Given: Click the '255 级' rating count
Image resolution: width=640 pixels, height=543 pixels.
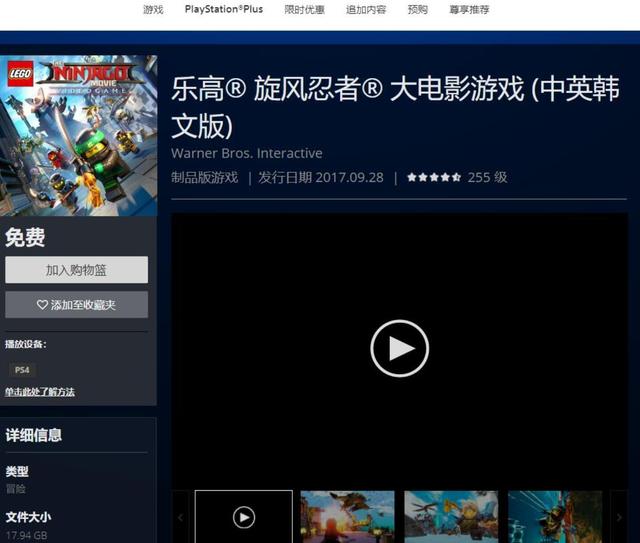Looking at the screenshot, I should [x=487, y=177].
